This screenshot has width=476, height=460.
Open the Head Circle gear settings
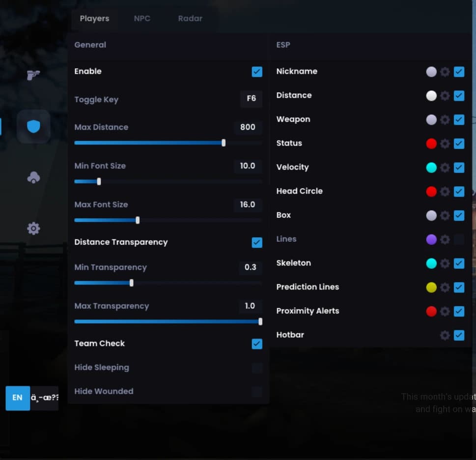(445, 192)
